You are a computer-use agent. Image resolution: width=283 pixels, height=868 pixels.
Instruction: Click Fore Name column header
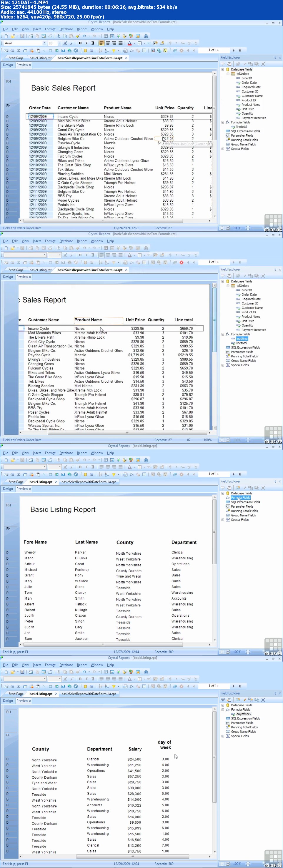[35, 542]
